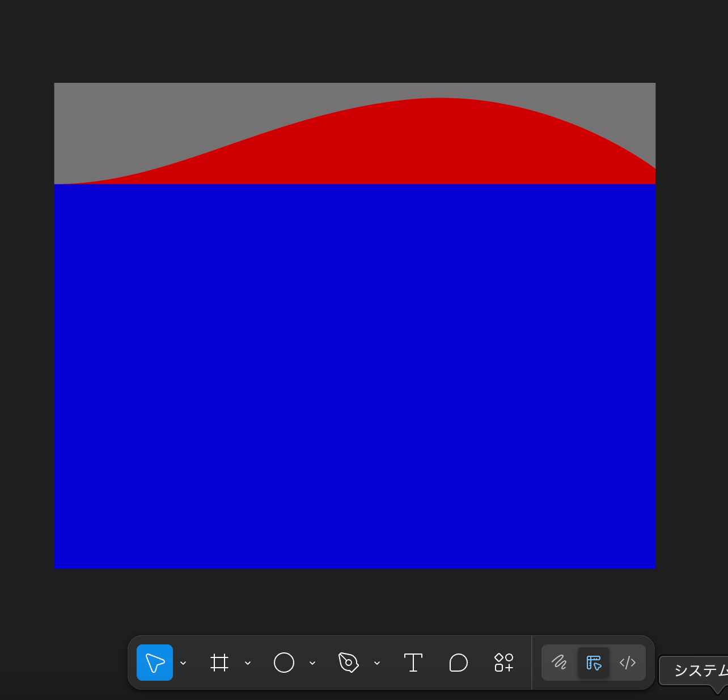Screen dimensions: 728x700
Task: Switch to the Comment tool
Action: coord(459,663)
